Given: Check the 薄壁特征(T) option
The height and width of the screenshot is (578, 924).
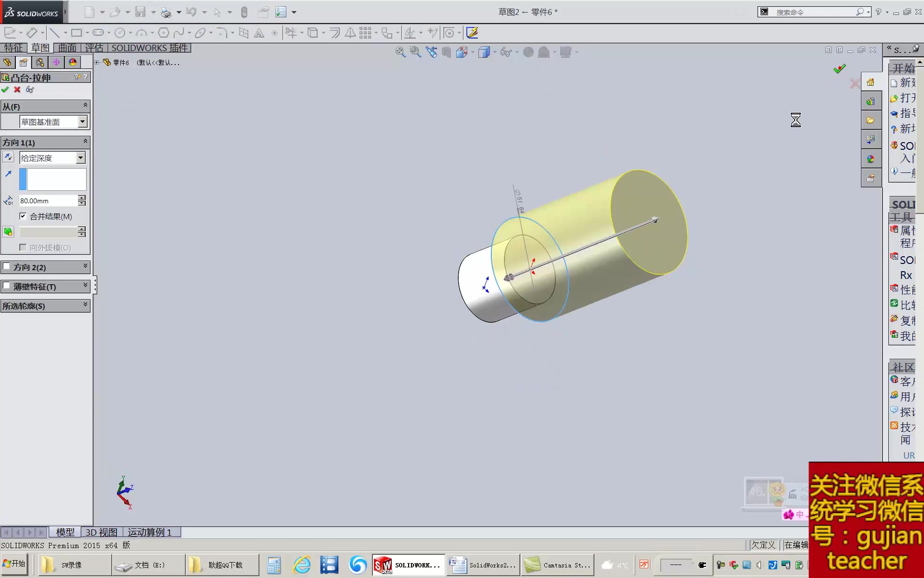Looking at the screenshot, I should (6, 286).
